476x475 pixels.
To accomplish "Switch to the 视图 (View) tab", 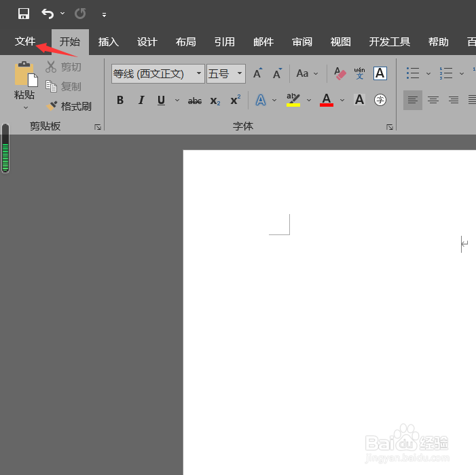I will (341, 42).
